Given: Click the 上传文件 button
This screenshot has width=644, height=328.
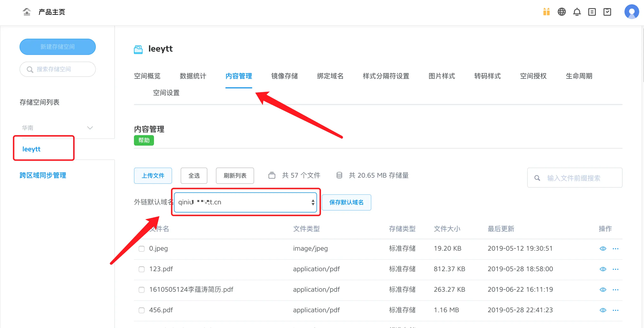Looking at the screenshot, I should point(153,175).
